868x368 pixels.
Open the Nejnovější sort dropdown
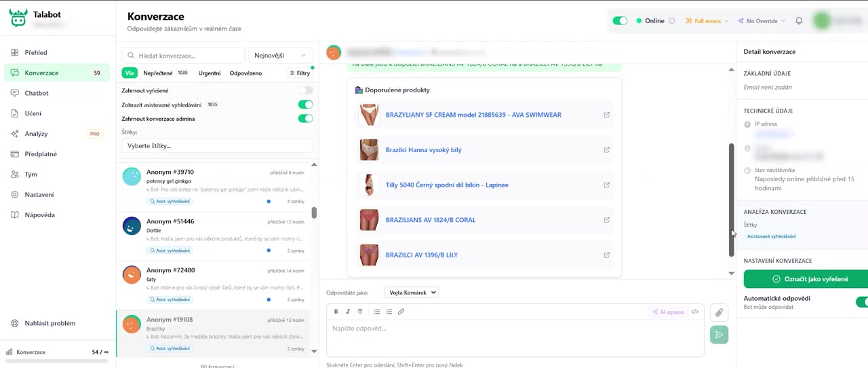(x=280, y=56)
